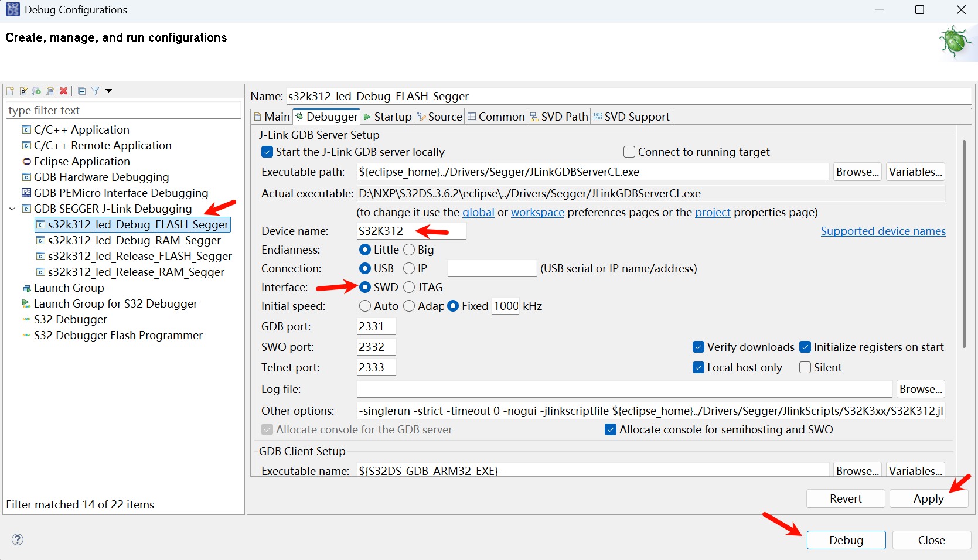Set initial speed to Adaptive
The image size is (978, 560).
409,306
